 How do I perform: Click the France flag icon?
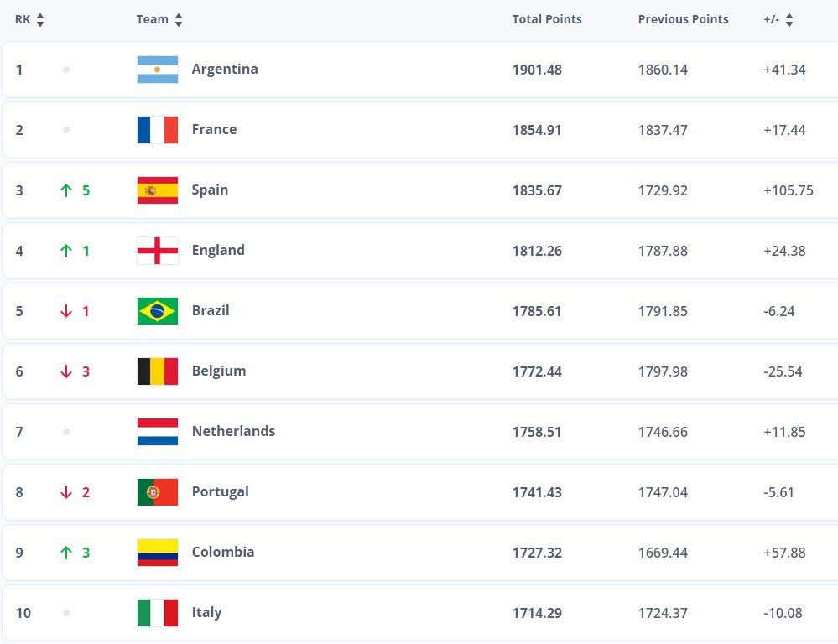click(158, 130)
